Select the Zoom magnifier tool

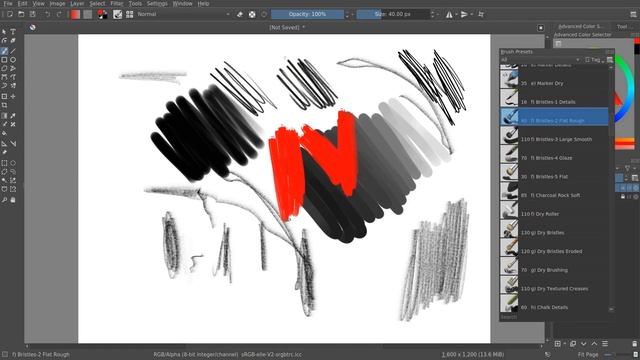pos(4,200)
